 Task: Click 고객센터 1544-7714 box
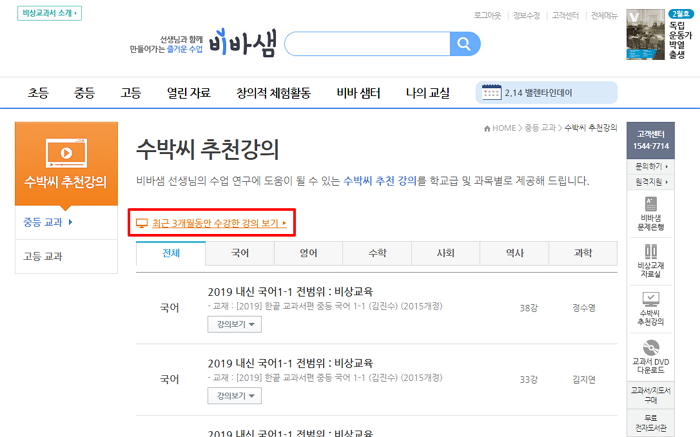click(x=650, y=140)
